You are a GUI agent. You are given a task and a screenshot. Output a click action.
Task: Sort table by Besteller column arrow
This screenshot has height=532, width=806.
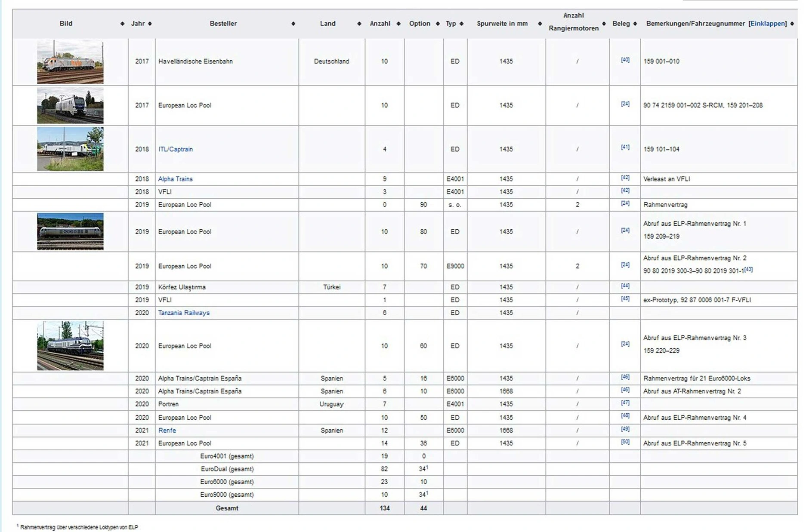click(x=293, y=24)
